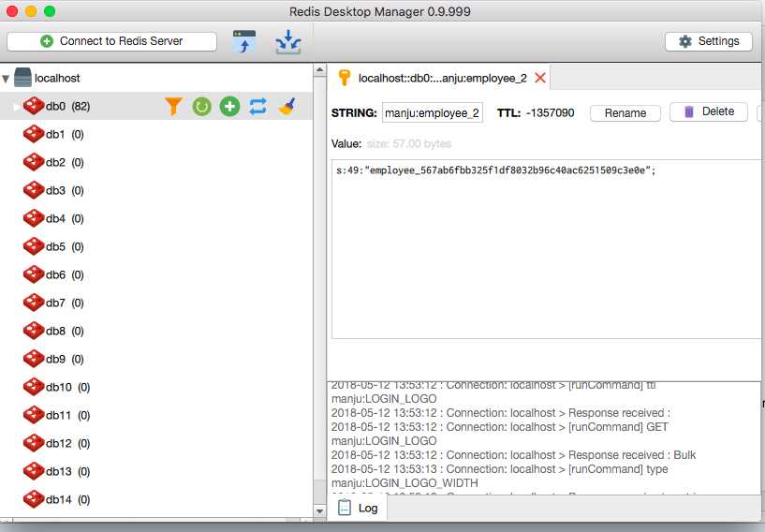Select the db8 (0) database
The height and width of the screenshot is (532, 765).
point(155,331)
